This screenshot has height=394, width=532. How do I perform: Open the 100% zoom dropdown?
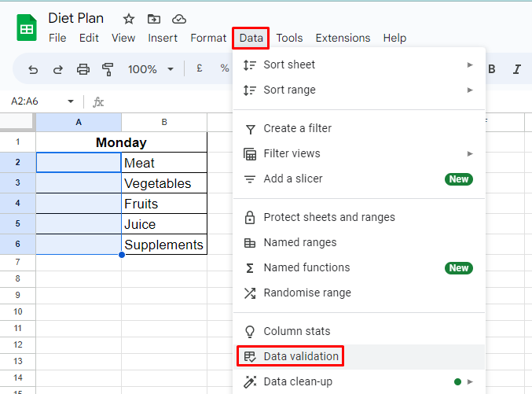pyautogui.click(x=150, y=69)
